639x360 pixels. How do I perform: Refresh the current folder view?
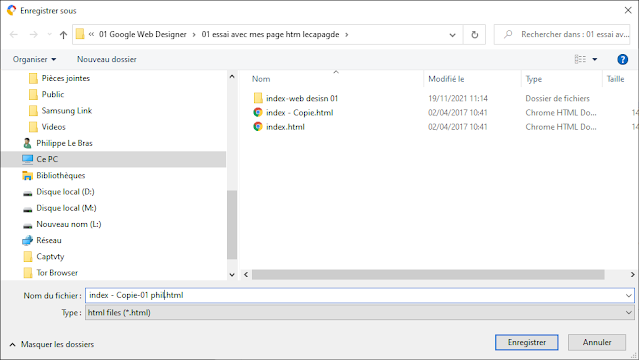click(x=474, y=35)
